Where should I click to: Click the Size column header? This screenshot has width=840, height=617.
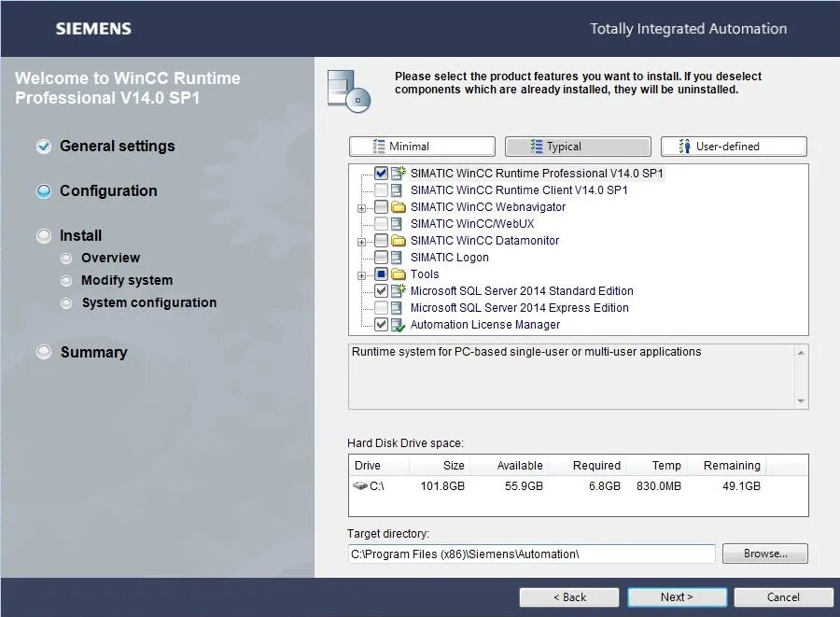click(440, 466)
